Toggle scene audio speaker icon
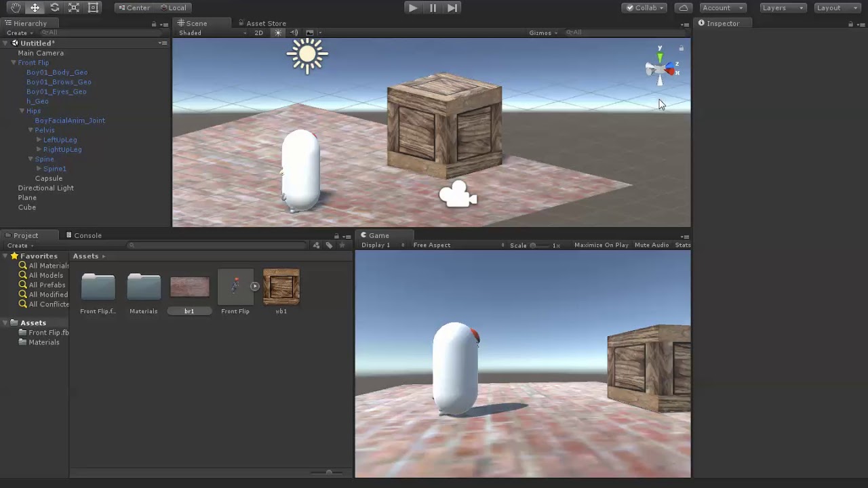Viewport: 868px width, 488px height. (294, 33)
